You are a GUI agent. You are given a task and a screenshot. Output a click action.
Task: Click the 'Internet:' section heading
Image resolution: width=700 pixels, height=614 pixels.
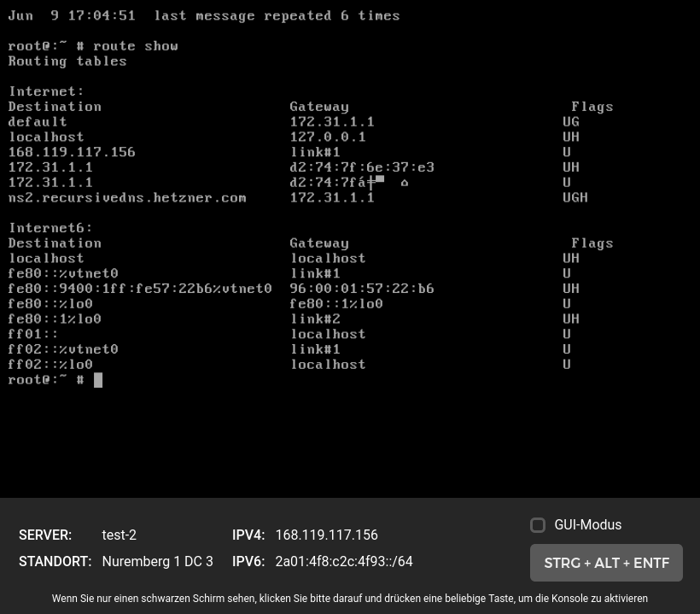point(46,91)
